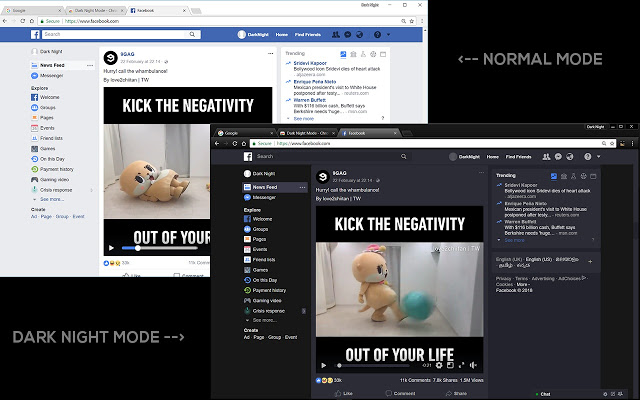Click Facebook logo in dark mode window
640x400 pixels.
(248, 156)
